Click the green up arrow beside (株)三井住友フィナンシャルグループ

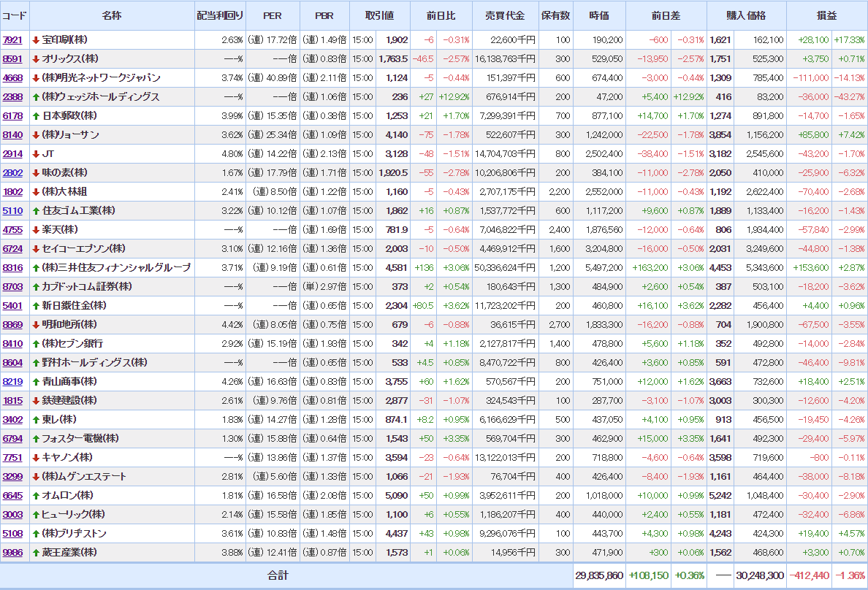click(x=36, y=268)
